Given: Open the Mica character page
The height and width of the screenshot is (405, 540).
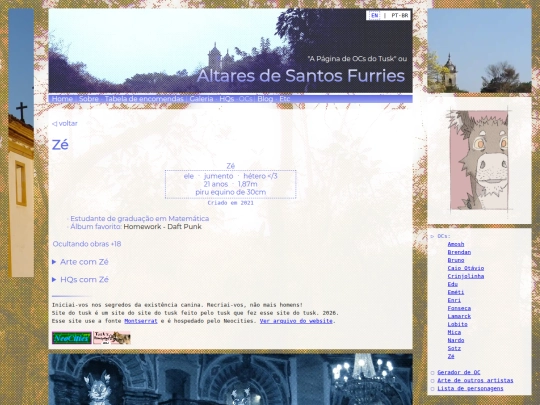Looking at the screenshot, I should tap(454, 332).
